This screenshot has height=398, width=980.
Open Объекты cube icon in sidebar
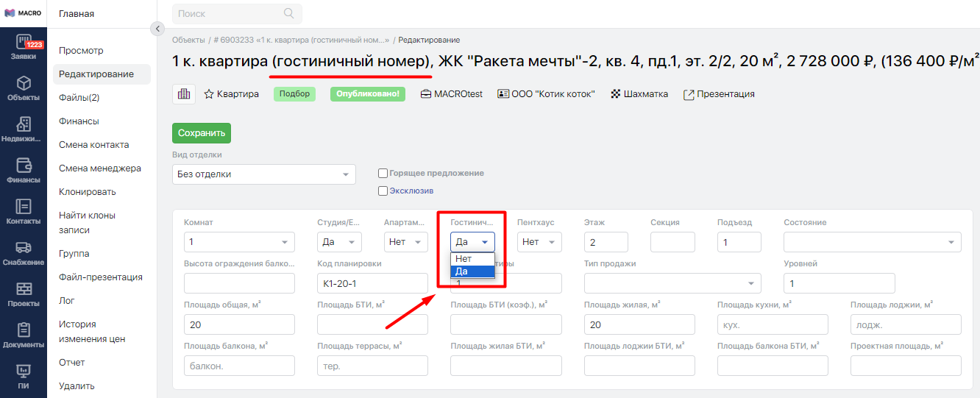pos(23,88)
